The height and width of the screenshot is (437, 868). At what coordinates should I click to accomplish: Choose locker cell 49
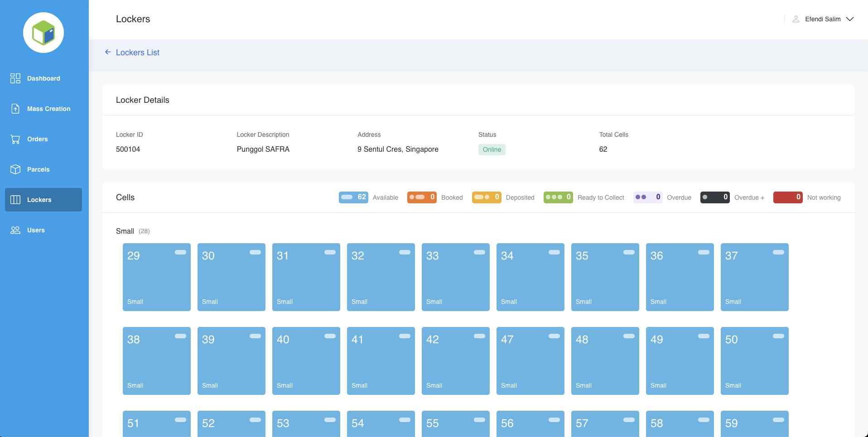pyautogui.click(x=680, y=361)
